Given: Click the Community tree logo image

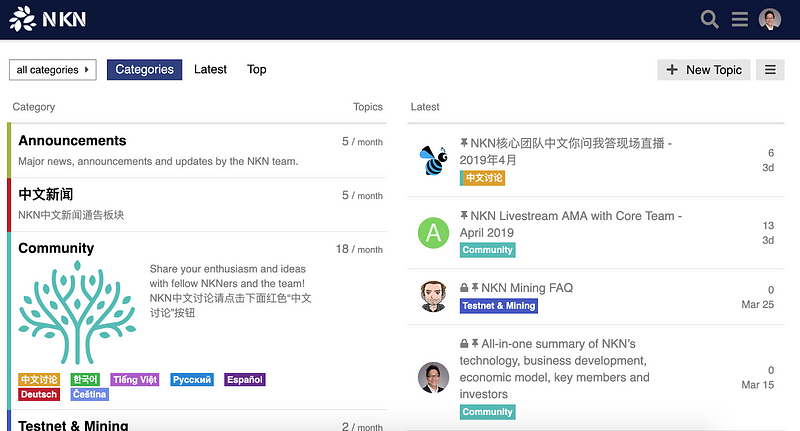Looking at the screenshot, I should [x=77, y=312].
